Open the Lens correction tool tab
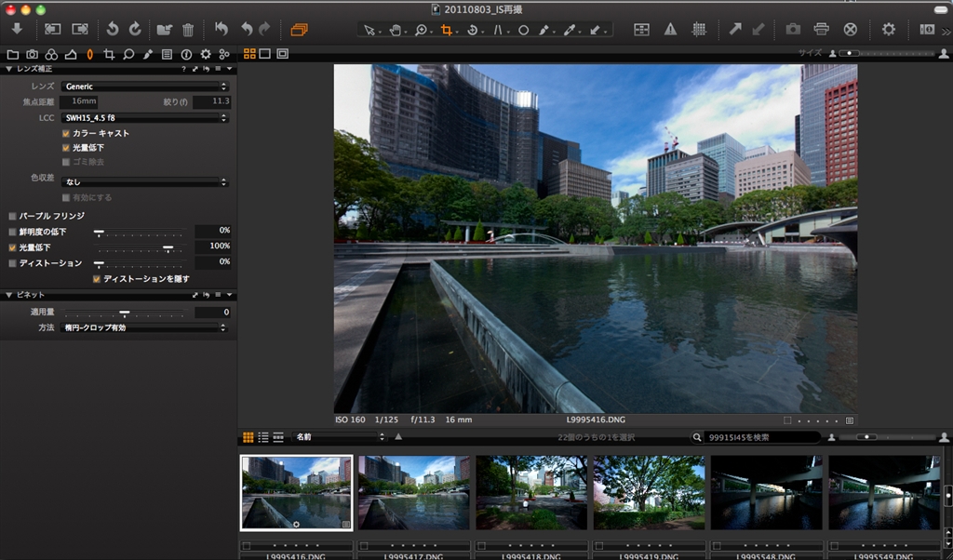Image resolution: width=953 pixels, height=560 pixels. pyautogui.click(x=89, y=54)
